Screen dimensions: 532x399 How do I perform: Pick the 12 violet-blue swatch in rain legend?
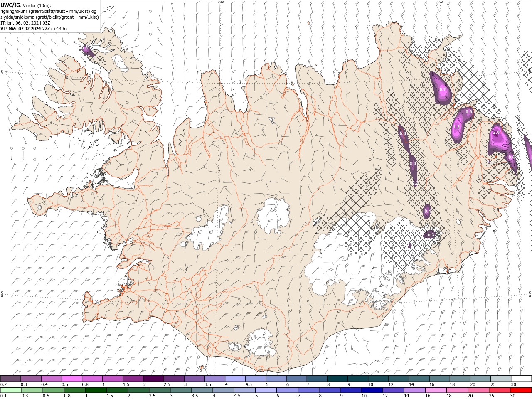point(393,390)
